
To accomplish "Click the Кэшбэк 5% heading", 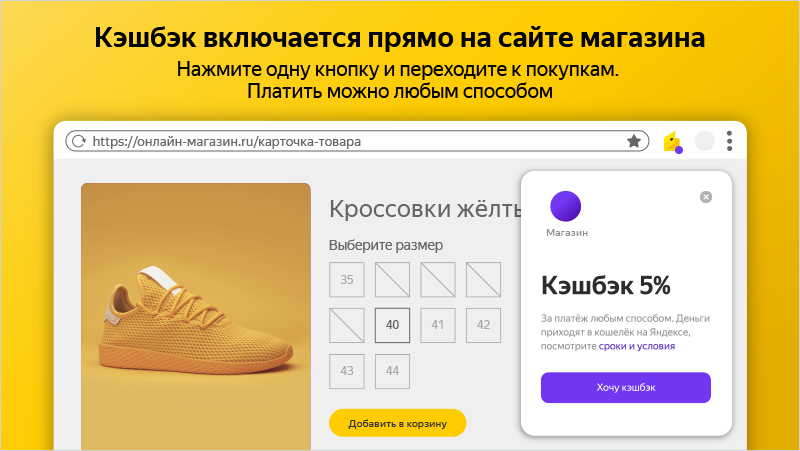I will pos(606,285).
